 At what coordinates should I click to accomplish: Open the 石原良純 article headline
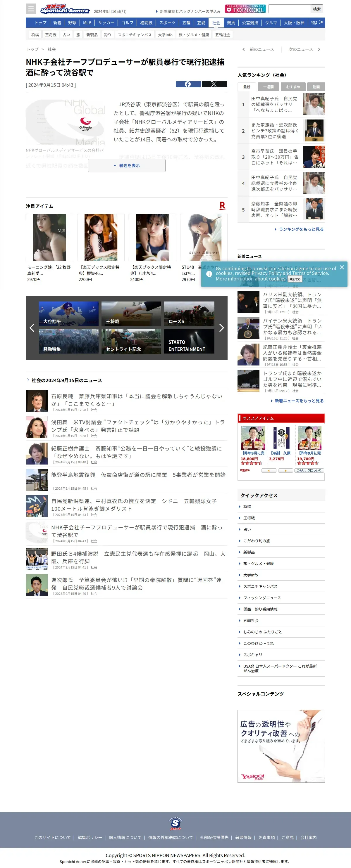[x=137, y=400]
